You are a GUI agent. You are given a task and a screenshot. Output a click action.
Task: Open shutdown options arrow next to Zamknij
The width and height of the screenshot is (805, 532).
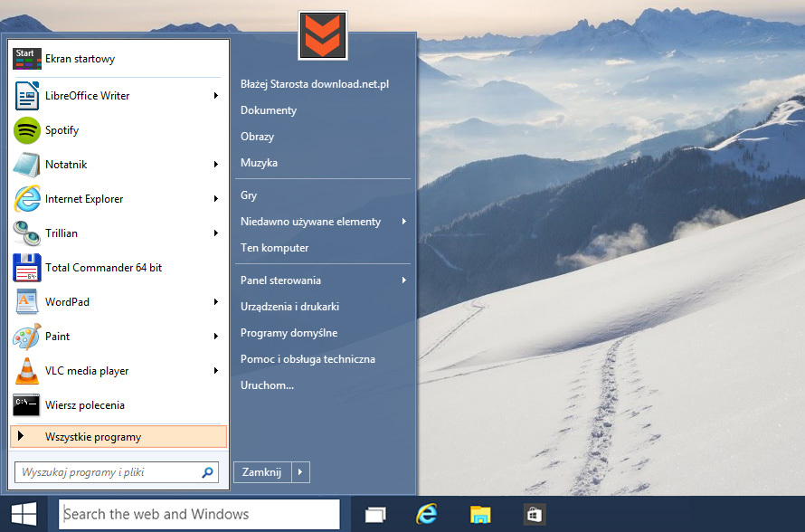point(301,472)
